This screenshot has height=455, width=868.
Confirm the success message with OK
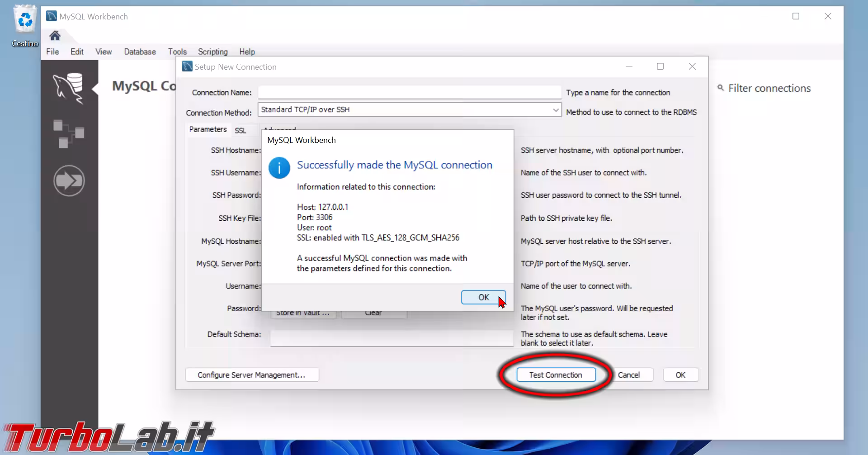coord(483,297)
